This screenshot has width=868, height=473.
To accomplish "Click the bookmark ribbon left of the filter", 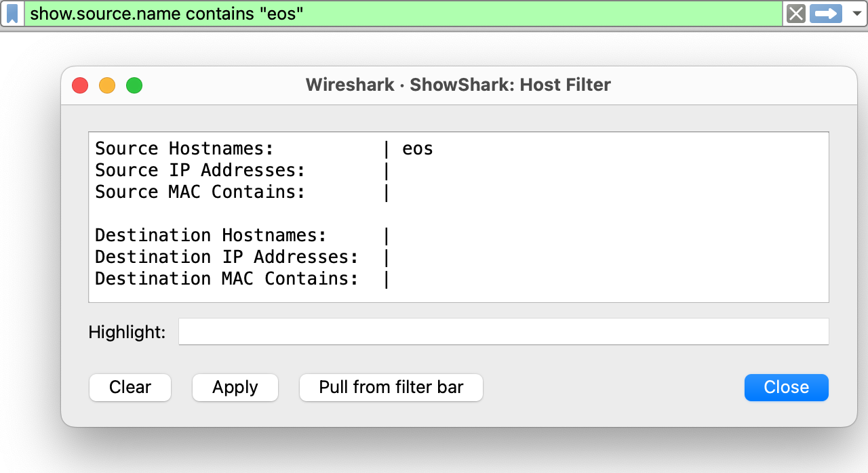I will (x=12, y=14).
